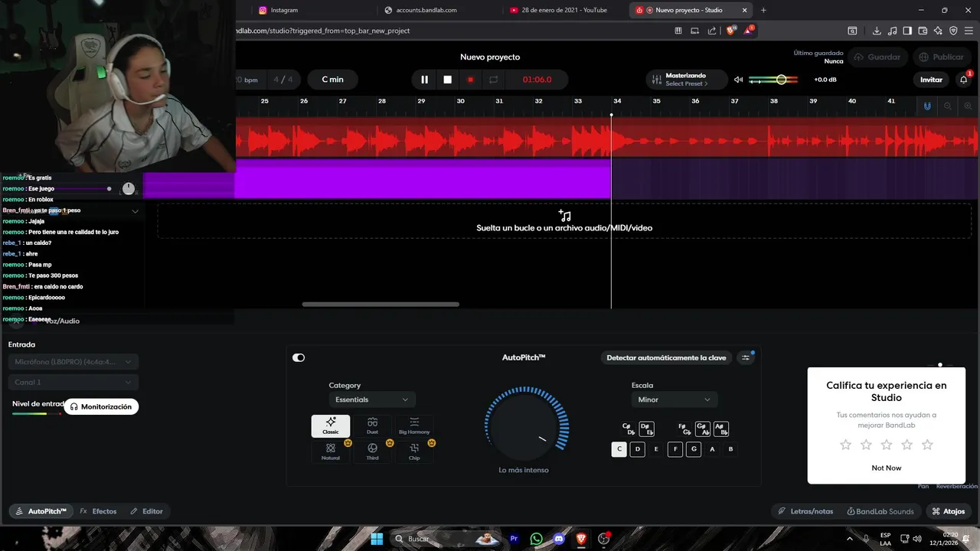
Task: Rate experience with the first star
Action: pos(846,445)
